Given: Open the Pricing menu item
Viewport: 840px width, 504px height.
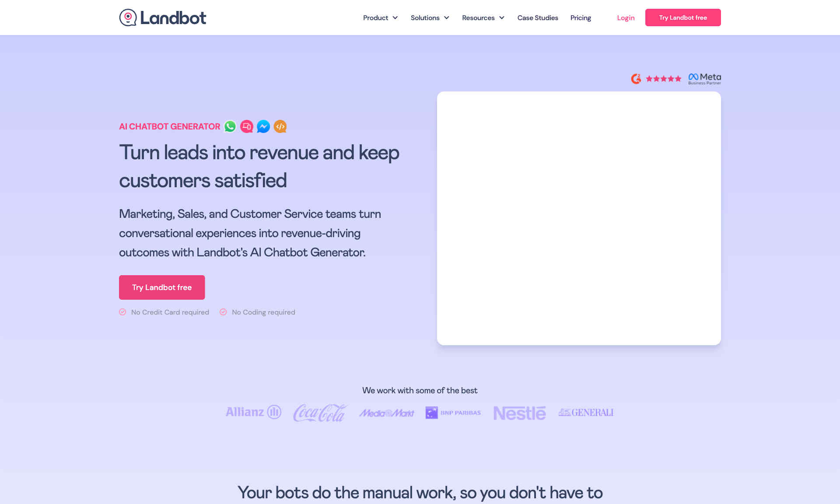Looking at the screenshot, I should 580,17.
